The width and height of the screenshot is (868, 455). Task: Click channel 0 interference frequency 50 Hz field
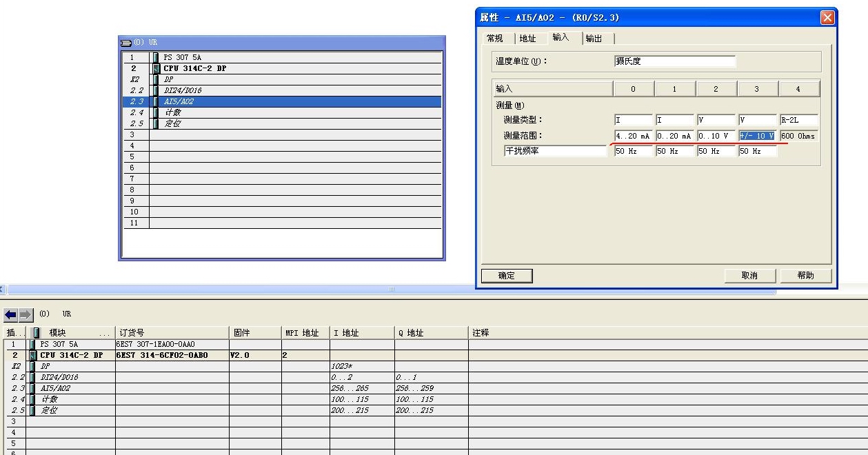click(x=634, y=151)
